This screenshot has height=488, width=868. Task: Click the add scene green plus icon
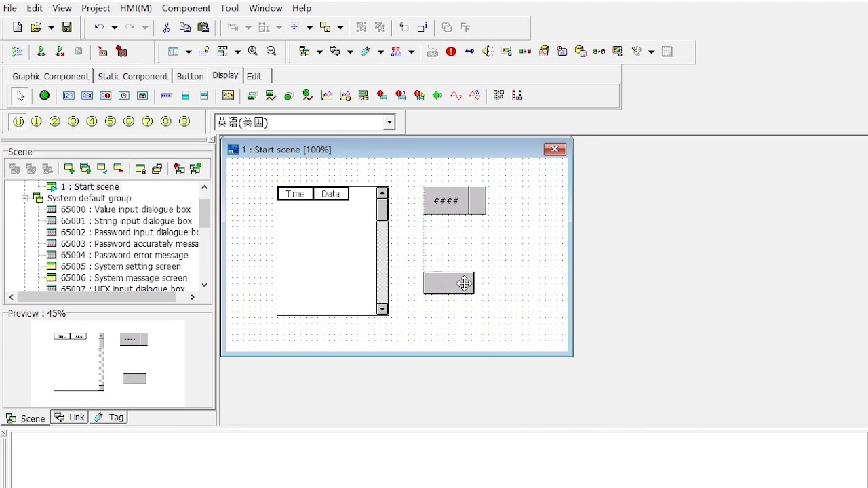[x=68, y=168]
